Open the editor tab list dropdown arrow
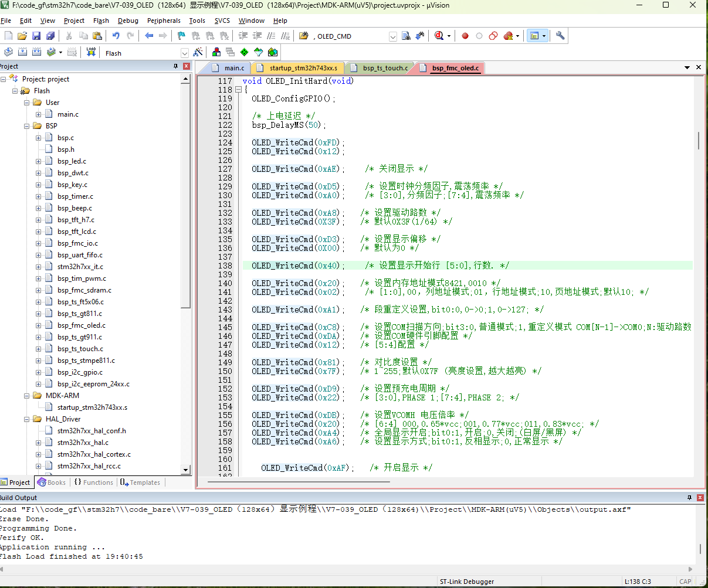 point(687,67)
